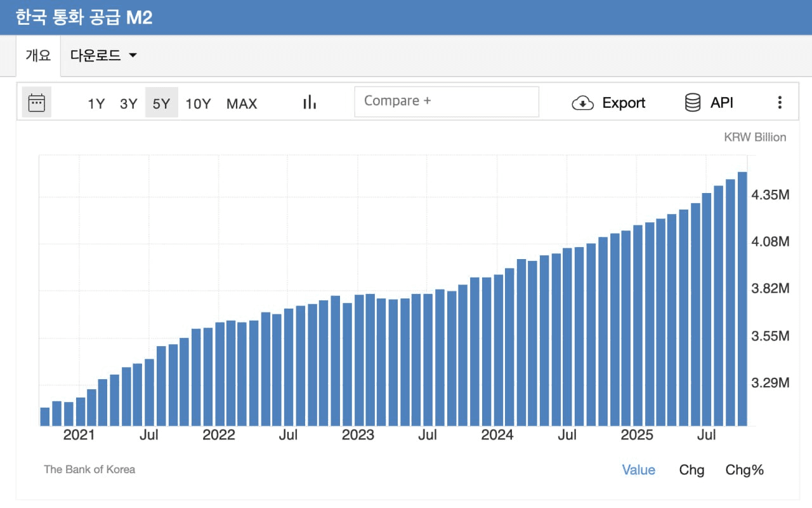Click the Export cloud download icon

582,103
